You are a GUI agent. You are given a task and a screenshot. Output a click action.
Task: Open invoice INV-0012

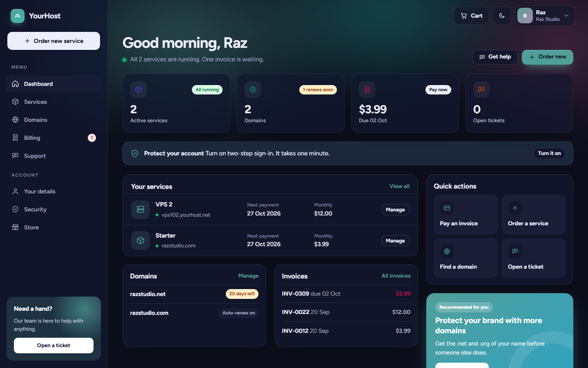[346, 331]
